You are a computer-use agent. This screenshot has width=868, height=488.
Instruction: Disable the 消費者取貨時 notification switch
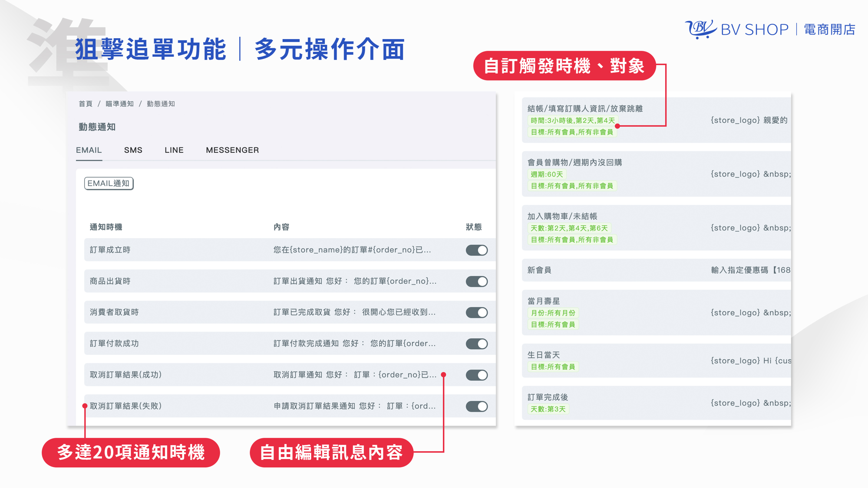pos(477,313)
